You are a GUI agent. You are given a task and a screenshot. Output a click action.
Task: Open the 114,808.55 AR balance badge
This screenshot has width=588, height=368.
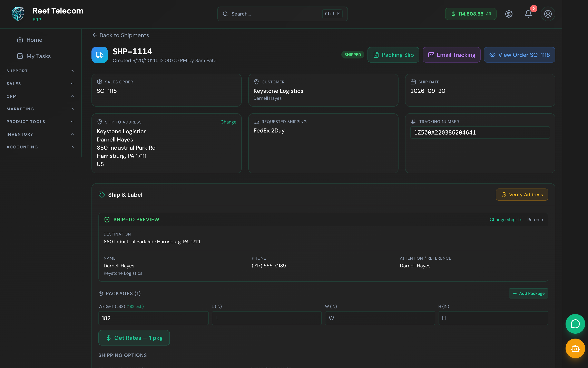(471, 14)
